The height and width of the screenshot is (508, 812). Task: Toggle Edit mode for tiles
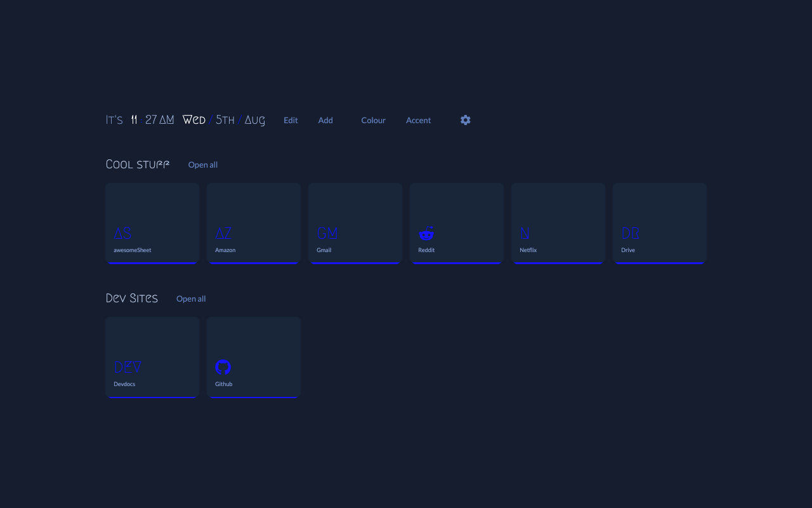tap(291, 119)
